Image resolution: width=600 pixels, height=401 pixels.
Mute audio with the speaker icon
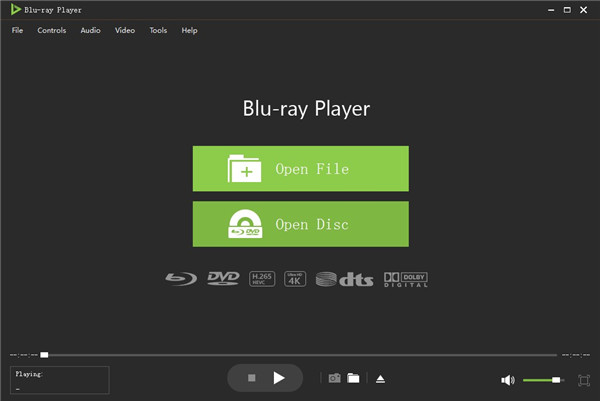click(508, 380)
